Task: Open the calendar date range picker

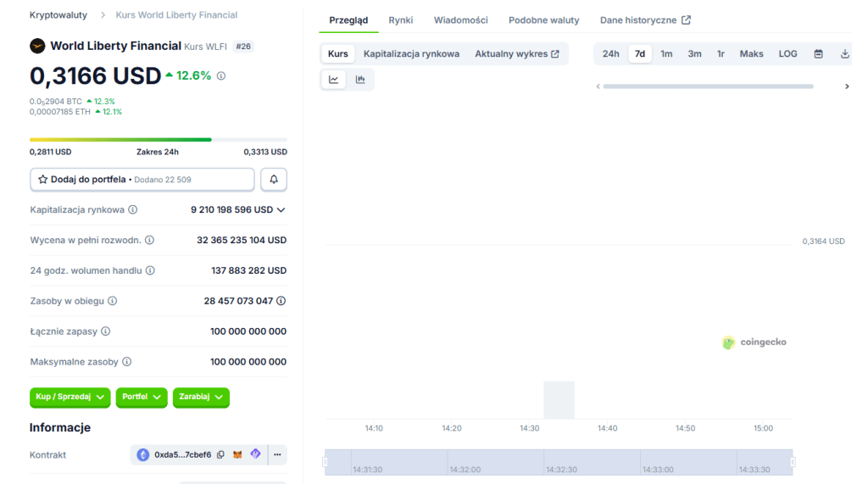Action: (818, 53)
